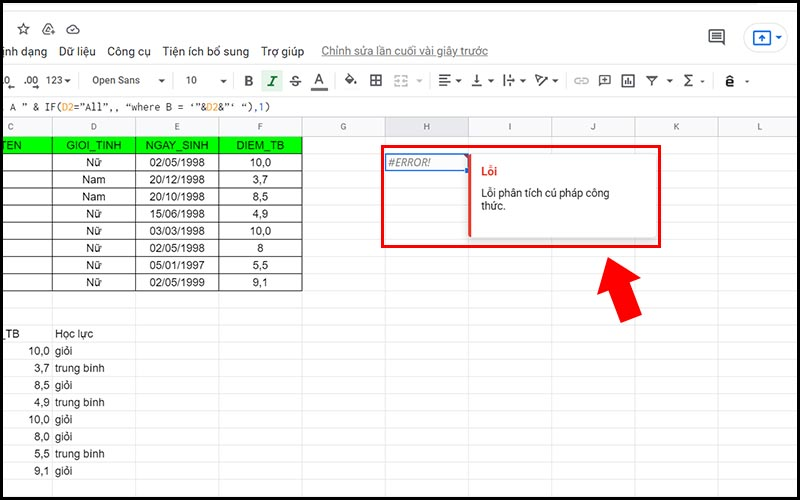Click the Lỗi error tooltip title

[489, 171]
